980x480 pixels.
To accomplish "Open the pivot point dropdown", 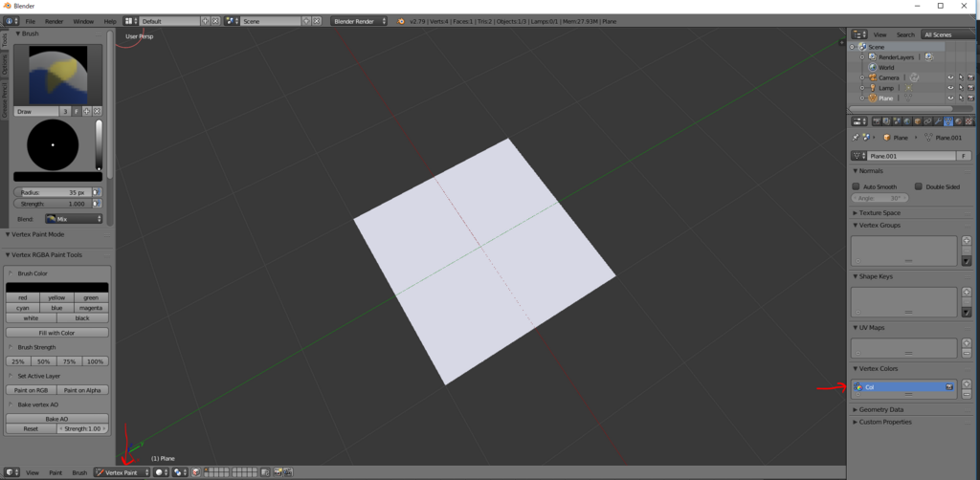I will pos(180,472).
